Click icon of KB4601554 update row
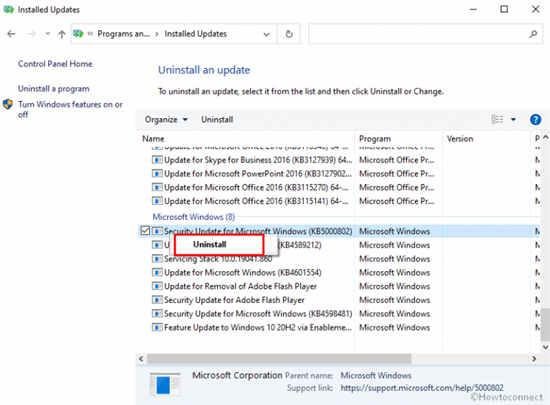The height and width of the screenshot is (405, 550). point(157,272)
